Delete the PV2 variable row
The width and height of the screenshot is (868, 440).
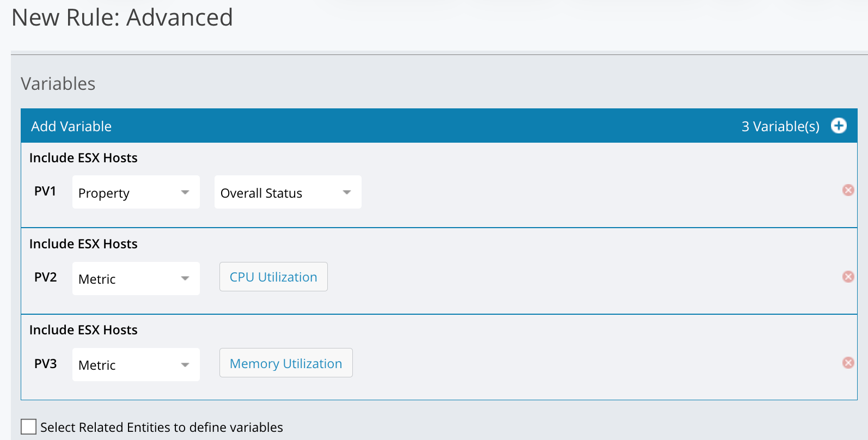click(848, 277)
